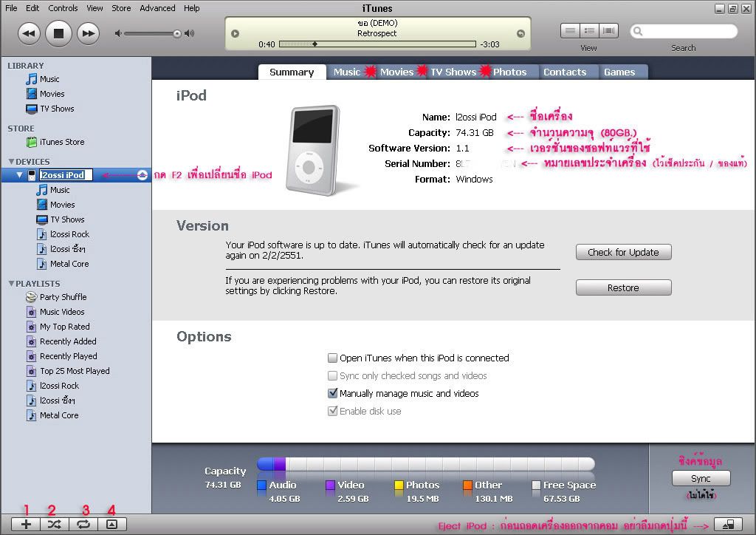Collapse the l2ossi iPod device tree
756x535 pixels.
point(19,175)
